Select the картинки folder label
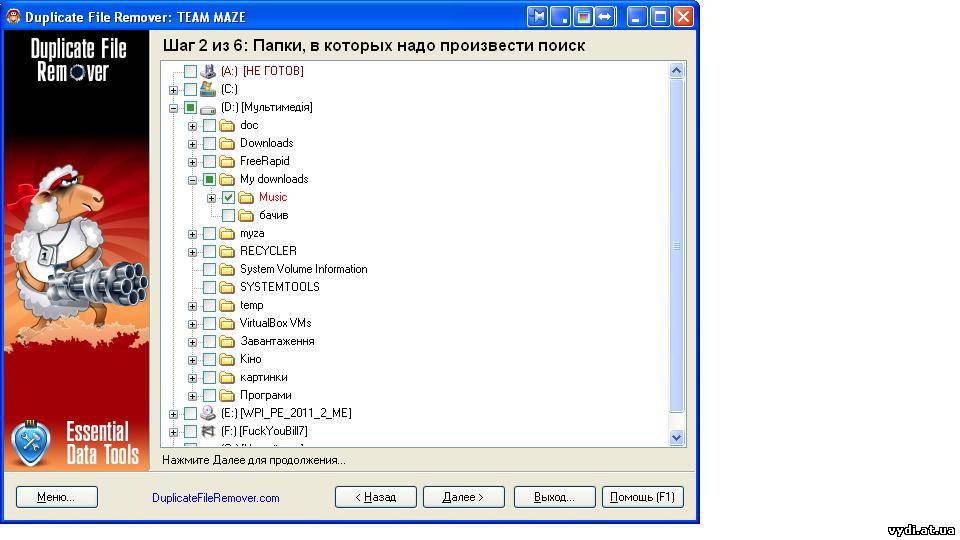960x540 pixels. pos(263,377)
